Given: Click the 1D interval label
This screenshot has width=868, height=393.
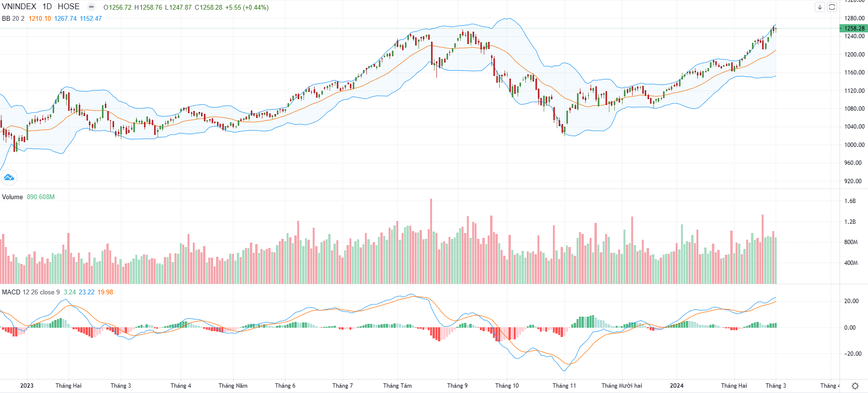Looking at the screenshot, I should click(47, 7).
